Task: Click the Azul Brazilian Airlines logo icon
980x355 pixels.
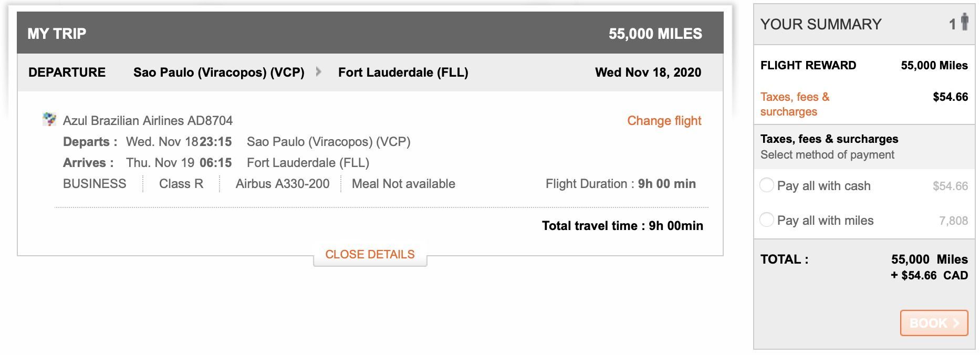Action: (49, 120)
